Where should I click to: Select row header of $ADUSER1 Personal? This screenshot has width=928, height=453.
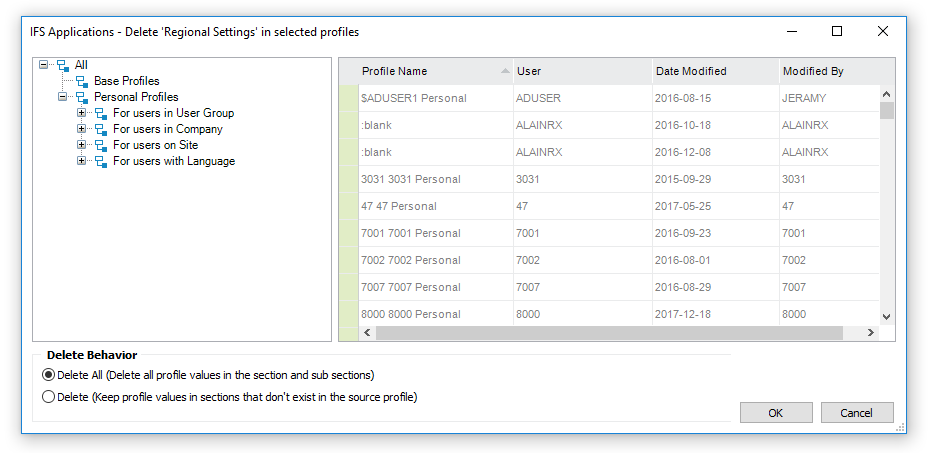click(x=349, y=98)
